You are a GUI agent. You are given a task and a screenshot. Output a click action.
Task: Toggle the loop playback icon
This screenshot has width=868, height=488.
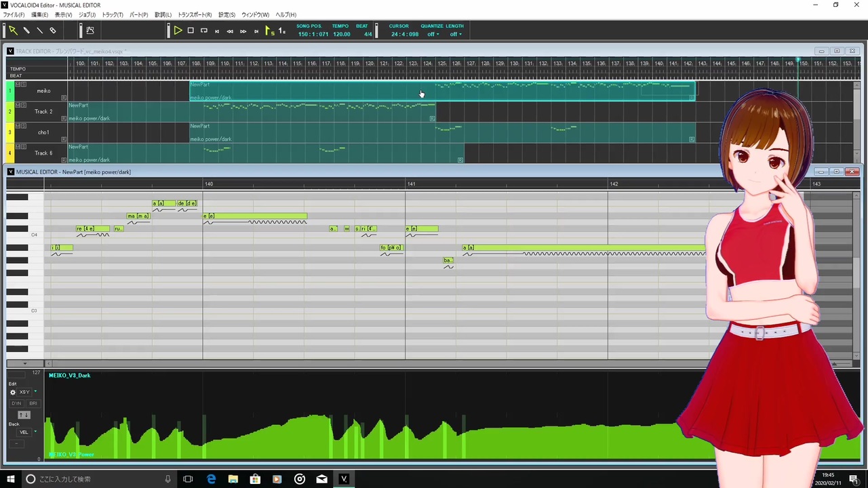point(204,30)
